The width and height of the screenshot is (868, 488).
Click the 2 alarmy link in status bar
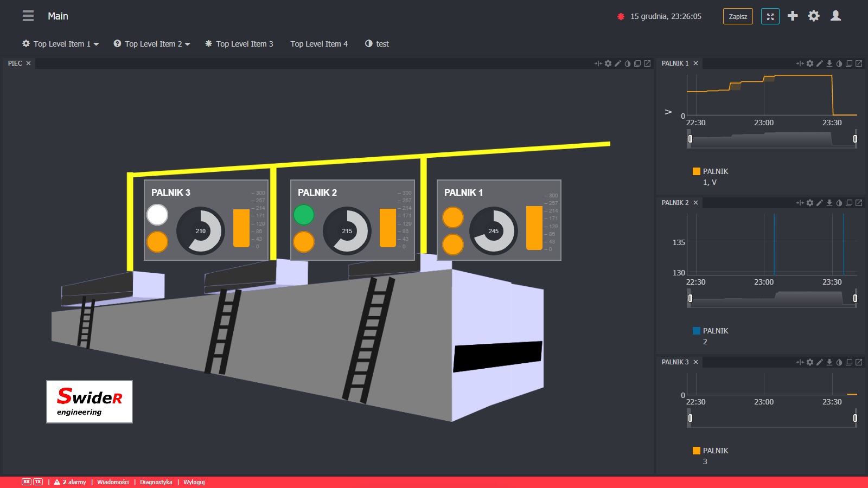coord(70,482)
